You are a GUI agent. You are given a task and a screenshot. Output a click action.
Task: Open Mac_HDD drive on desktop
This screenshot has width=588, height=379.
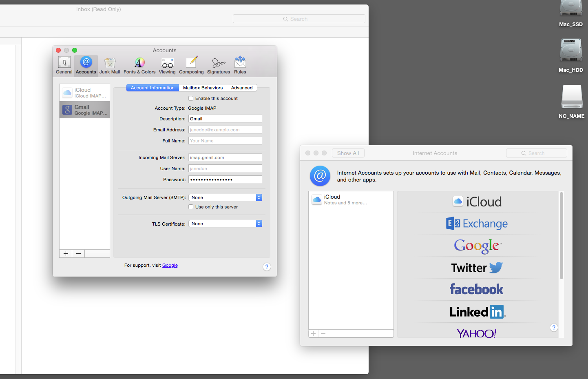571,55
